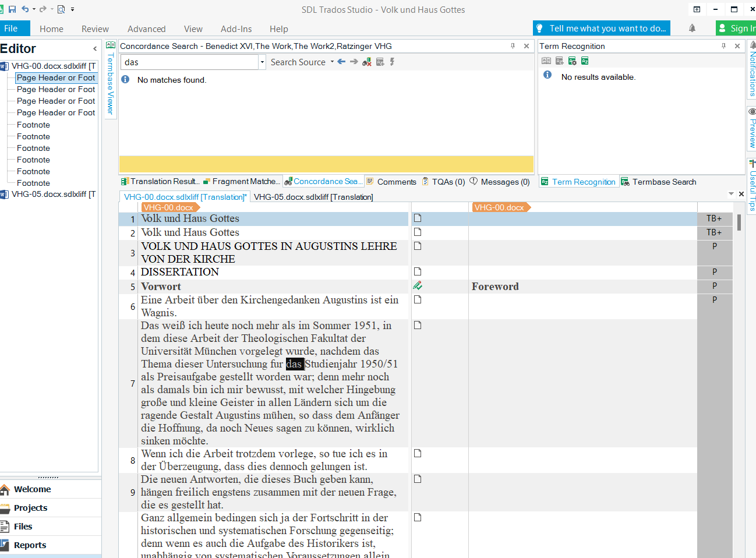
Task: Switch to the Home ribbon tab
Action: pos(51,29)
